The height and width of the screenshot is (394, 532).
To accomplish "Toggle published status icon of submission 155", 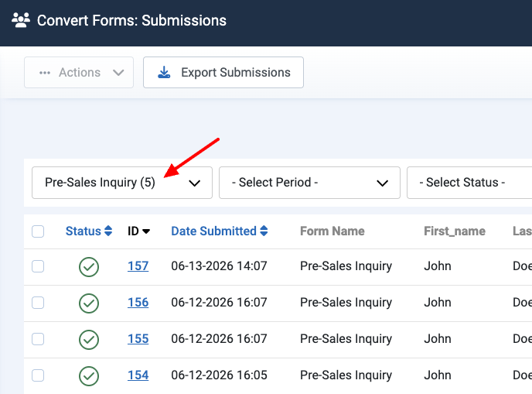I will 89,340.
